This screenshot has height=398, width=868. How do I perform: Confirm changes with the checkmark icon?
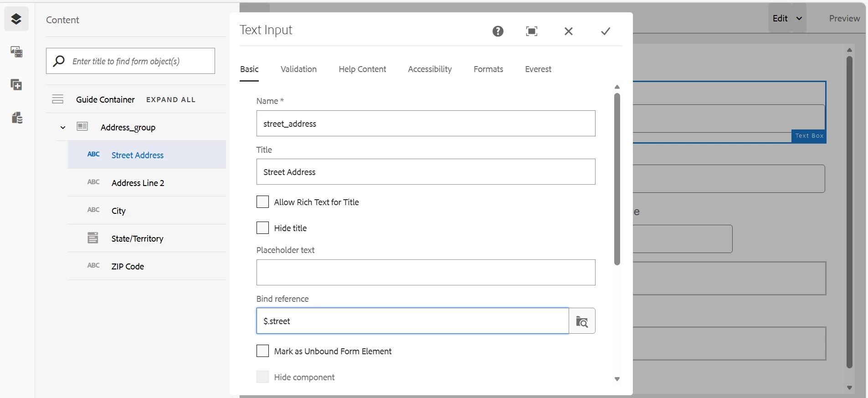click(x=606, y=31)
